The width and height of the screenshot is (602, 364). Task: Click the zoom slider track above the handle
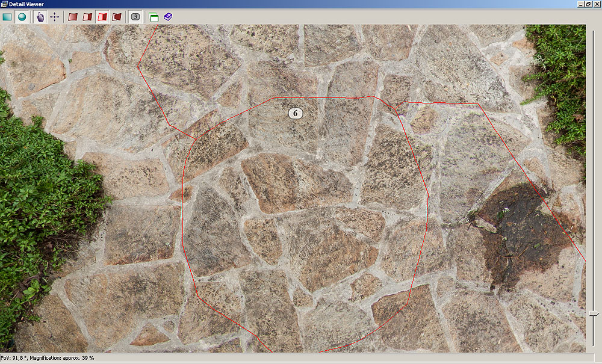(594, 180)
